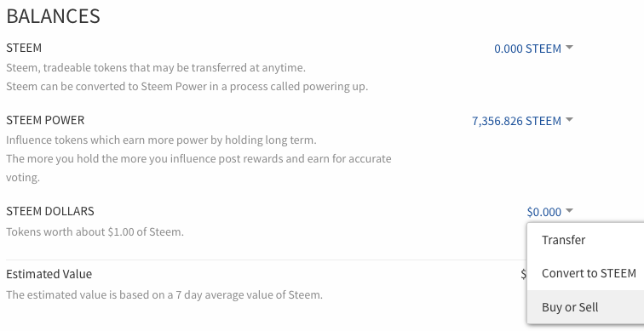
Task: Click the STEEM section title
Action: [x=24, y=48]
